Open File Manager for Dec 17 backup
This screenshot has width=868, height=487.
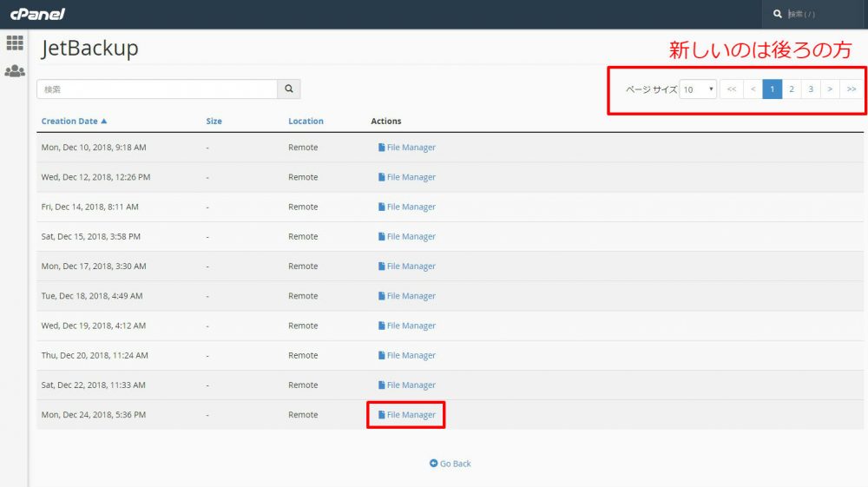pyautogui.click(x=407, y=267)
